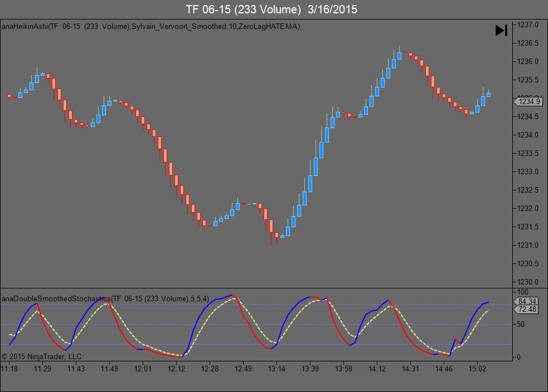Click the 1230.5 price axis label

click(x=528, y=263)
